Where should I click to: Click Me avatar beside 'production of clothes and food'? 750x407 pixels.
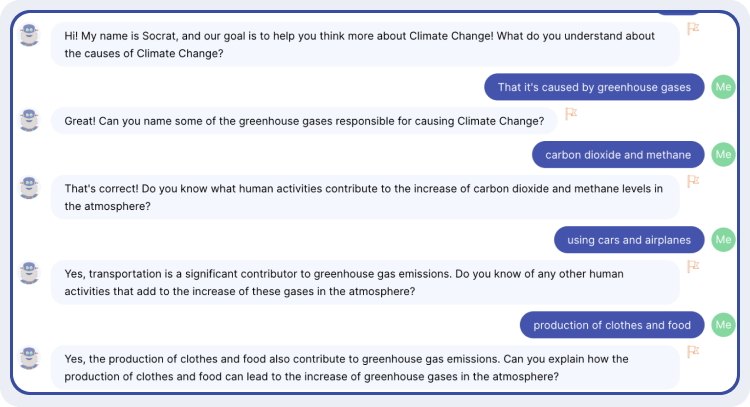[x=723, y=325]
